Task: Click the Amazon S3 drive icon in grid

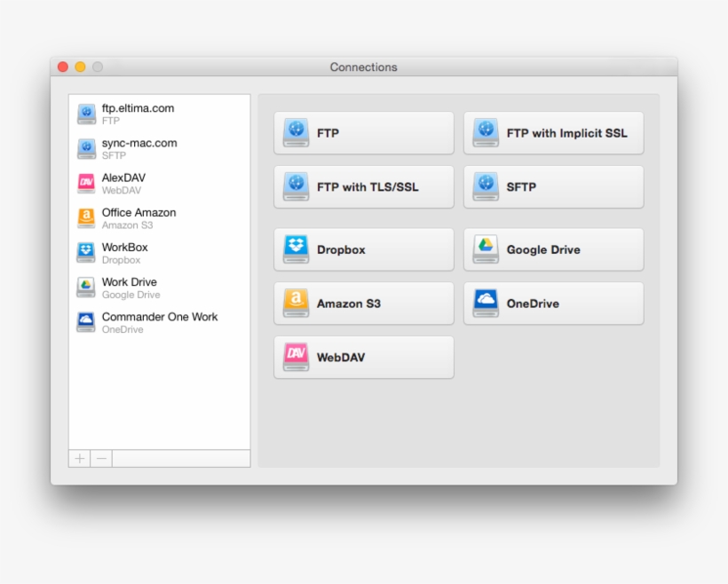Action: [x=297, y=304]
